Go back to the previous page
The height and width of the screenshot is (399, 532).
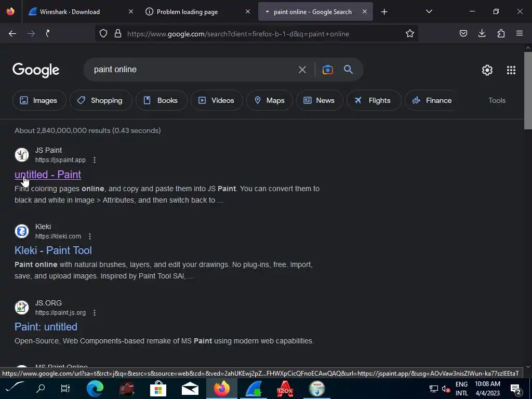coord(12,34)
